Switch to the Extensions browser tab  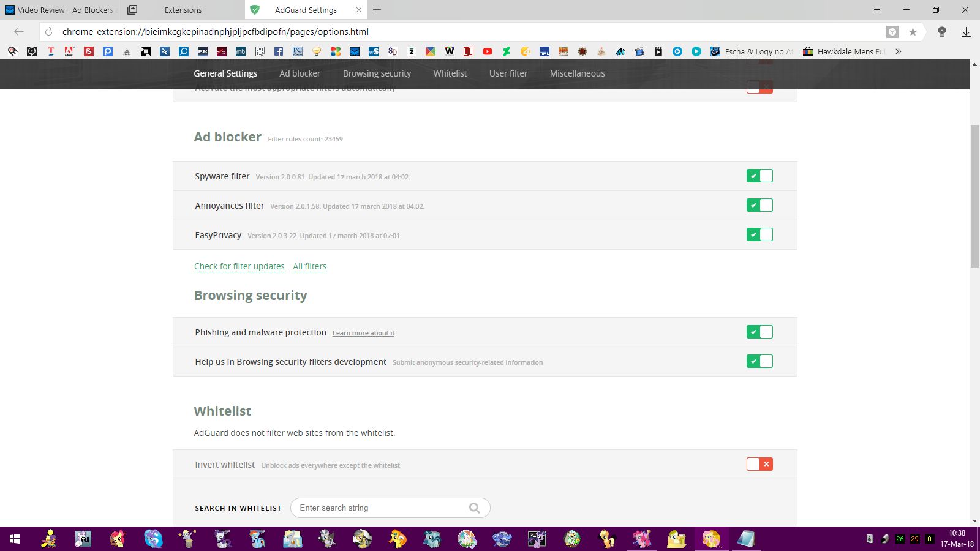[183, 10]
